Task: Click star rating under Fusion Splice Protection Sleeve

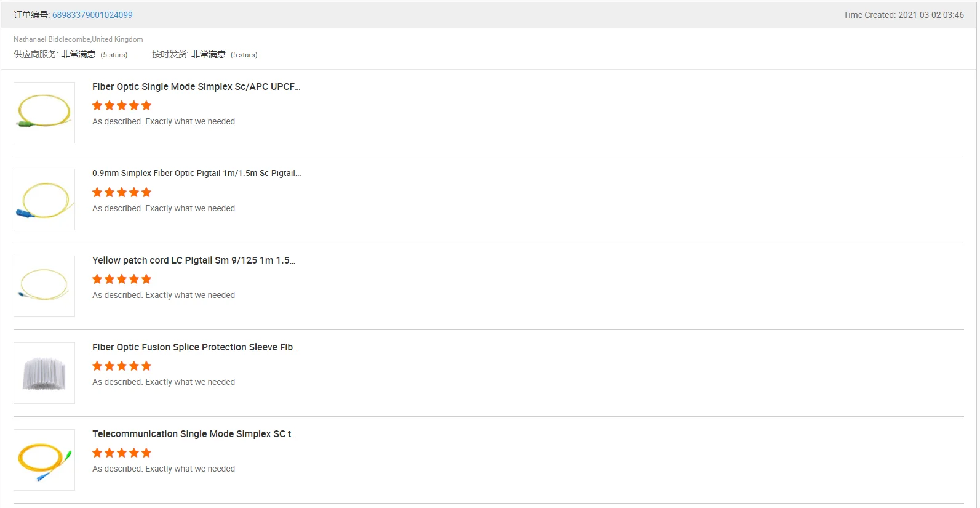Action: click(x=122, y=366)
